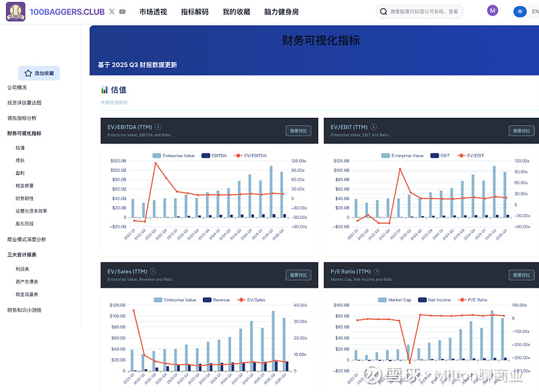The width and height of the screenshot is (539, 392).
Task: Click the info icon next to EV/EBITDA (TTM)
Action: click(158, 127)
